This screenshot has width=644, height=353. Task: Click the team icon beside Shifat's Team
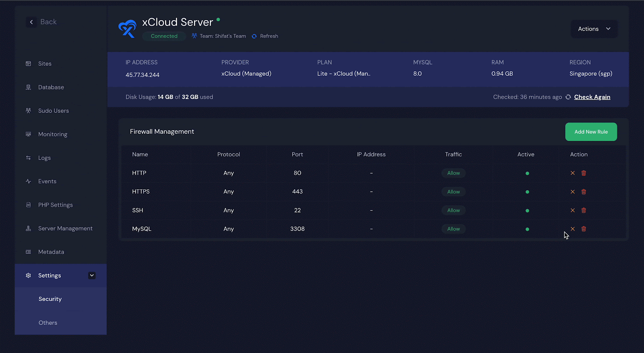tap(194, 36)
